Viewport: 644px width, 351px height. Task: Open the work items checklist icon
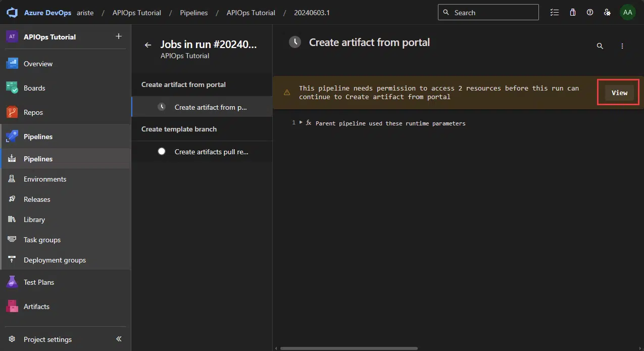tap(555, 13)
